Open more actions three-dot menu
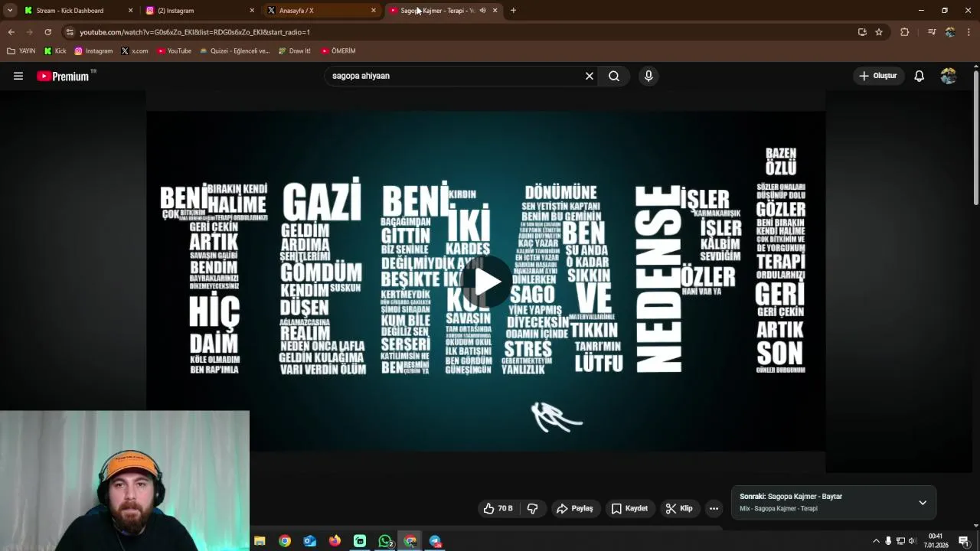 coord(714,508)
